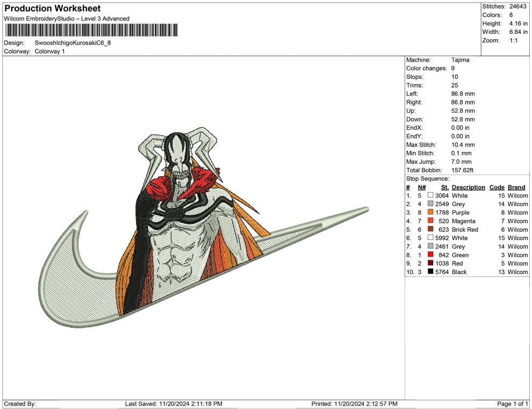Pick the orange swatch labeled 1788 Purple
The image size is (532, 409).
tap(430, 213)
